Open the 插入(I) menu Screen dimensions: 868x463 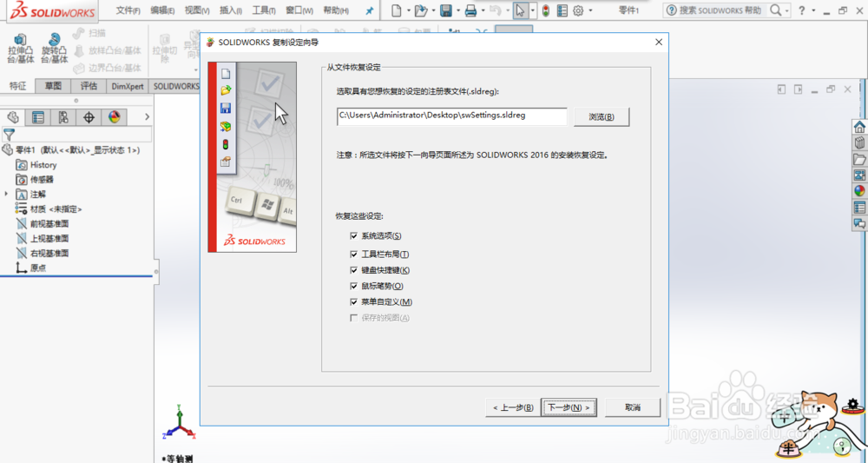[x=231, y=10]
